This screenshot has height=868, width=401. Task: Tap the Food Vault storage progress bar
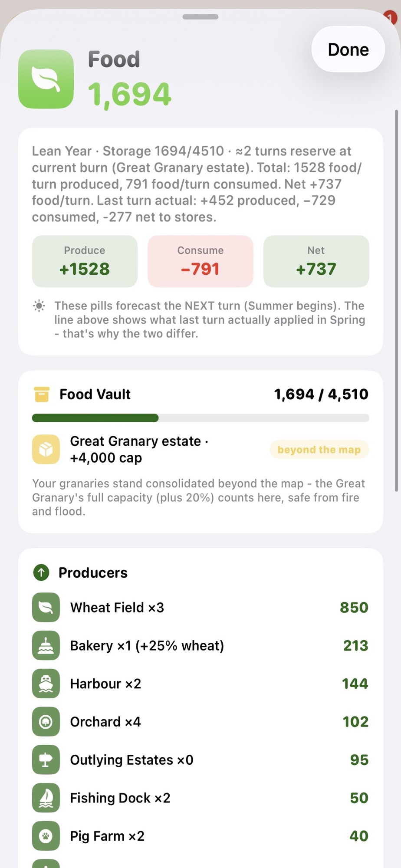[x=200, y=418]
